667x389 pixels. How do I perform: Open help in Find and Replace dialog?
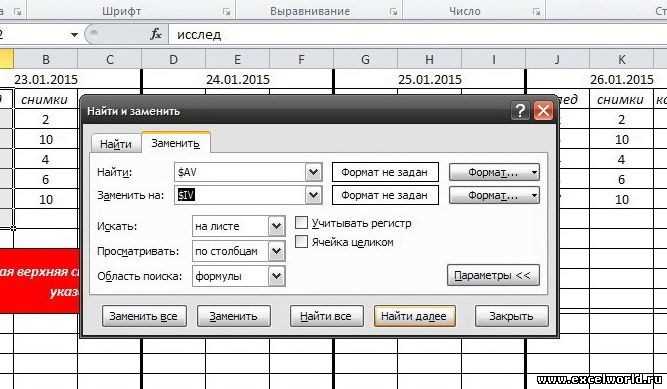point(520,111)
